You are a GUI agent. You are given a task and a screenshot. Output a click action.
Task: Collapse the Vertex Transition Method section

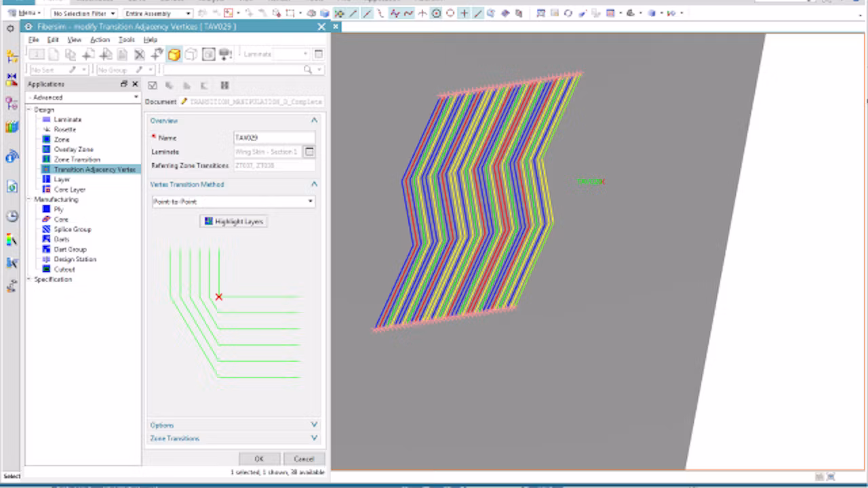(314, 184)
